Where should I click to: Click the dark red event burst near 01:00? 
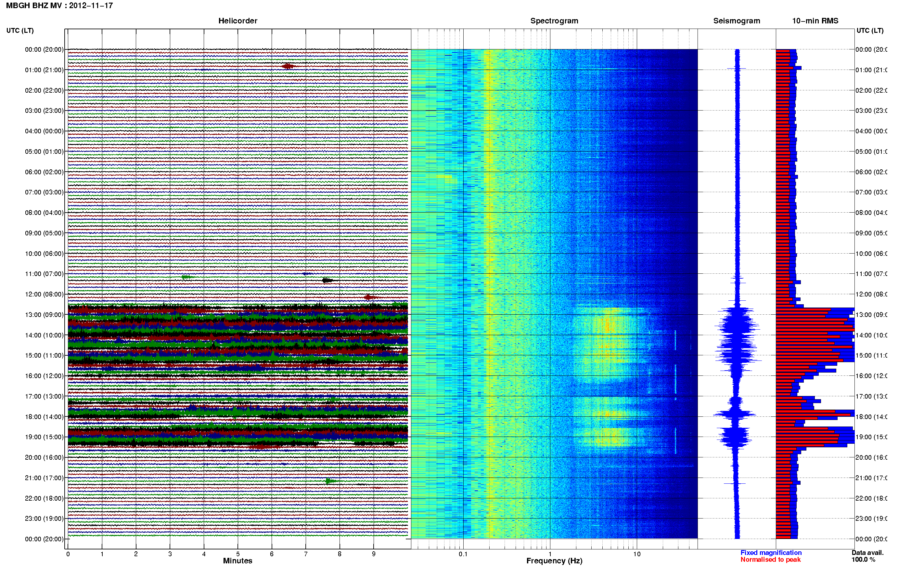click(288, 66)
